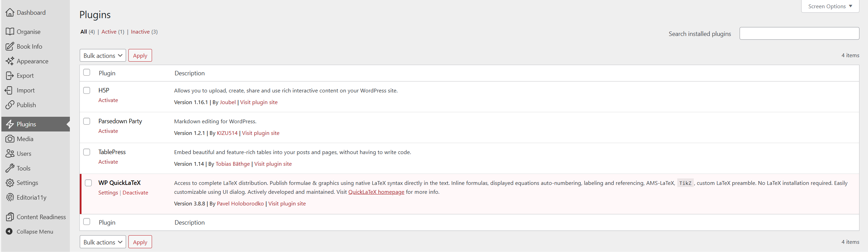Collapse the sidebar menu arrow icon
This screenshot has width=868, height=252.
[x=9, y=231]
